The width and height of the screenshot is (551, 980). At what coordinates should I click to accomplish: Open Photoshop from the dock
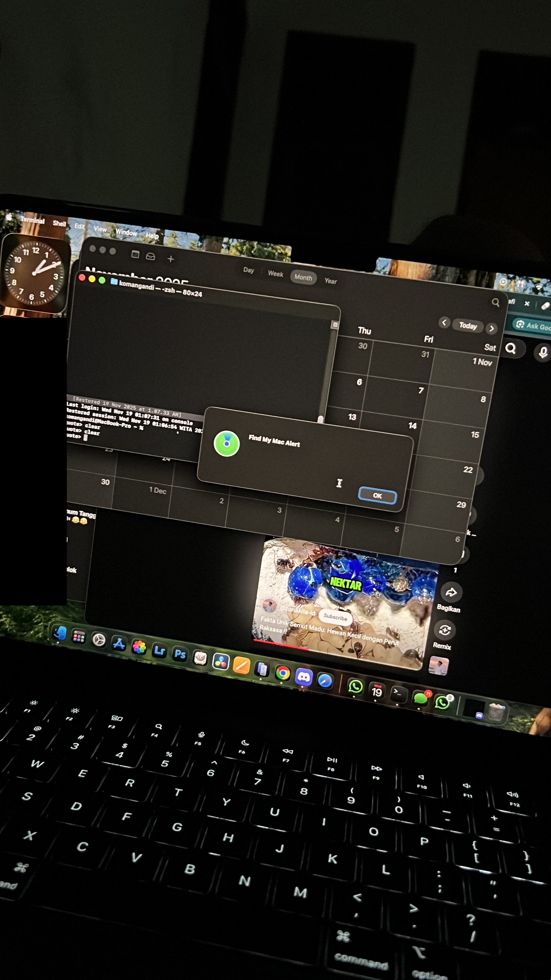[x=180, y=654]
